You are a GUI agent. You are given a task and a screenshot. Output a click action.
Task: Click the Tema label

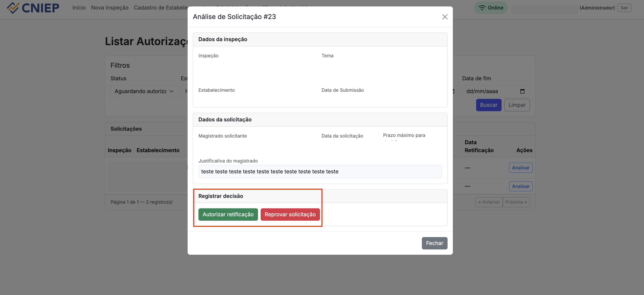[x=327, y=56]
